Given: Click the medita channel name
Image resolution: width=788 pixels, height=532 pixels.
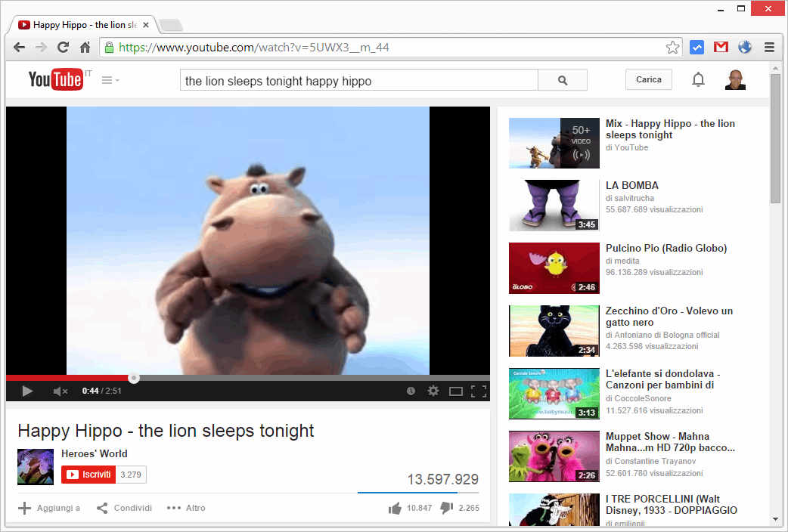Looking at the screenshot, I should 627,261.
